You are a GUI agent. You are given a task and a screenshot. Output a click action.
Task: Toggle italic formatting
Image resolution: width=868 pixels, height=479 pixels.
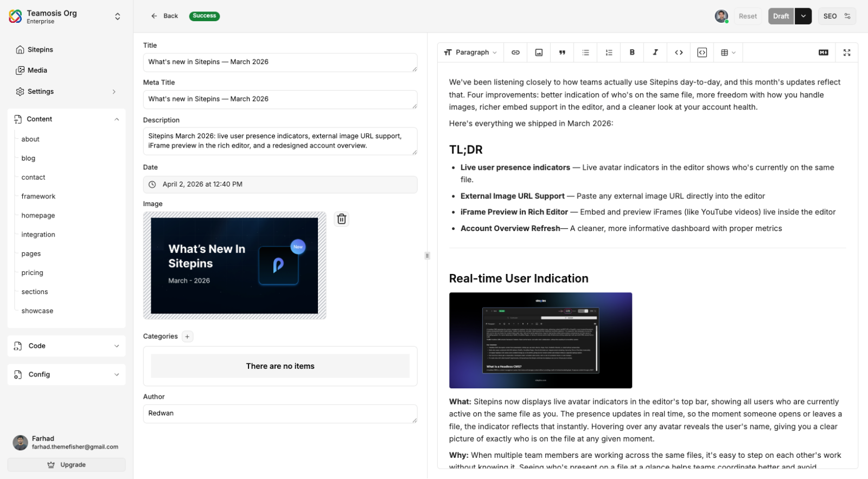(655, 53)
